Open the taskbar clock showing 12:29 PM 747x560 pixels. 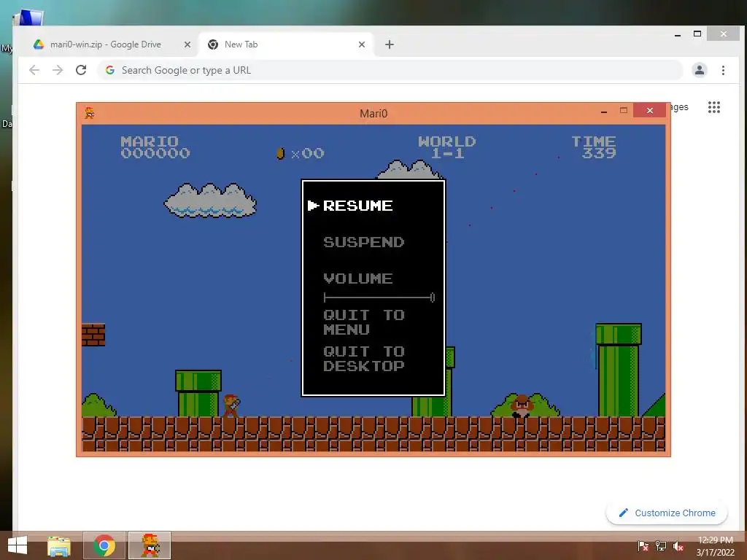pyautogui.click(x=715, y=546)
